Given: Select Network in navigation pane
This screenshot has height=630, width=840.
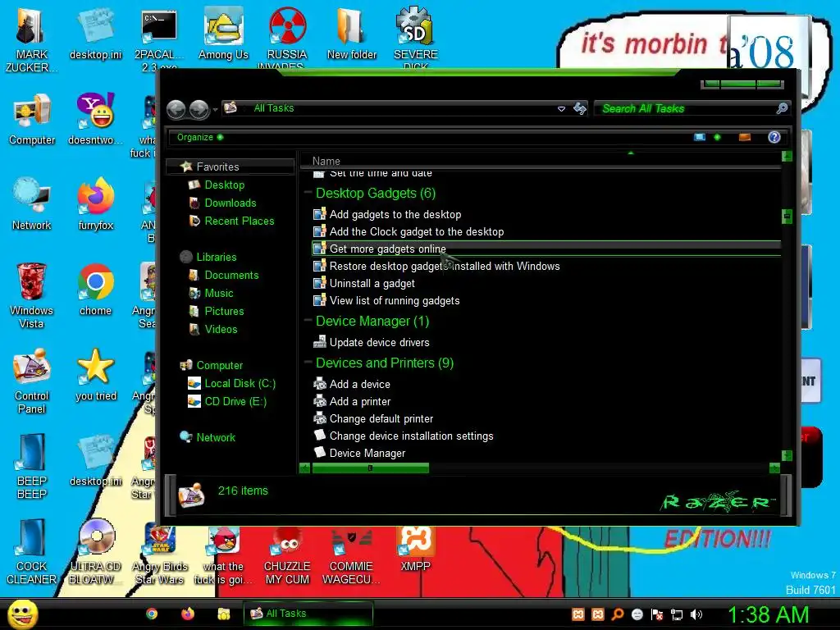Looking at the screenshot, I should point(216,438).
